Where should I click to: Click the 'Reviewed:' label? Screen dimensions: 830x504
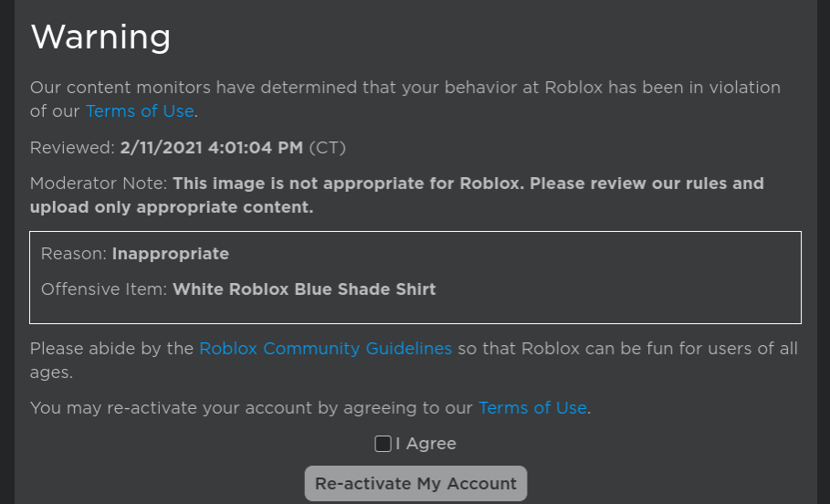pos(72,148)
